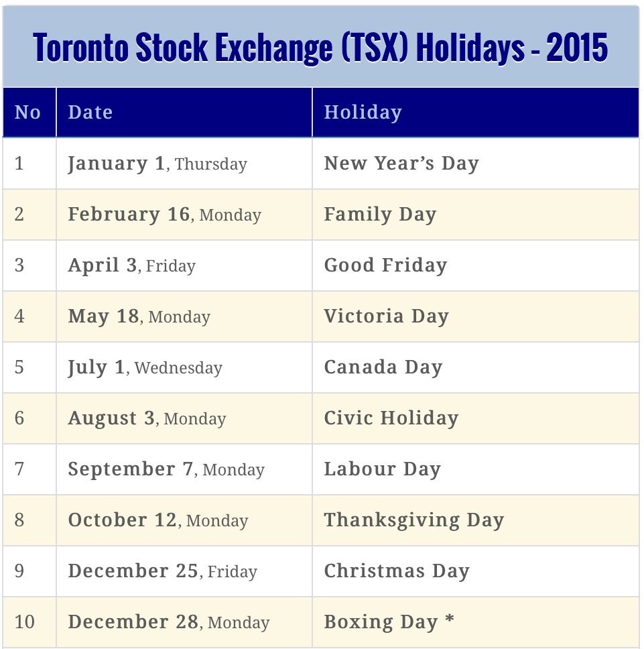
Task: Click the 'Thanksgiving Day' holiday cell
Action: (413, 520)
